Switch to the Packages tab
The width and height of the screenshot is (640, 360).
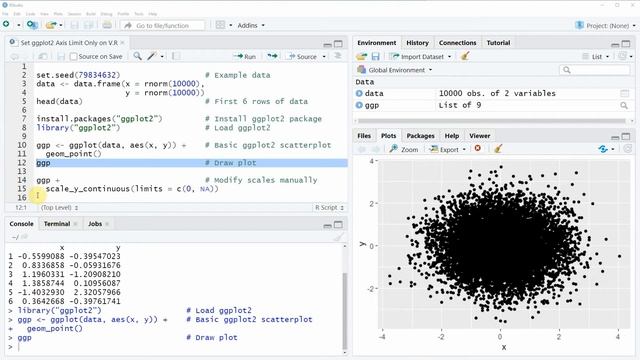[420, 136]
